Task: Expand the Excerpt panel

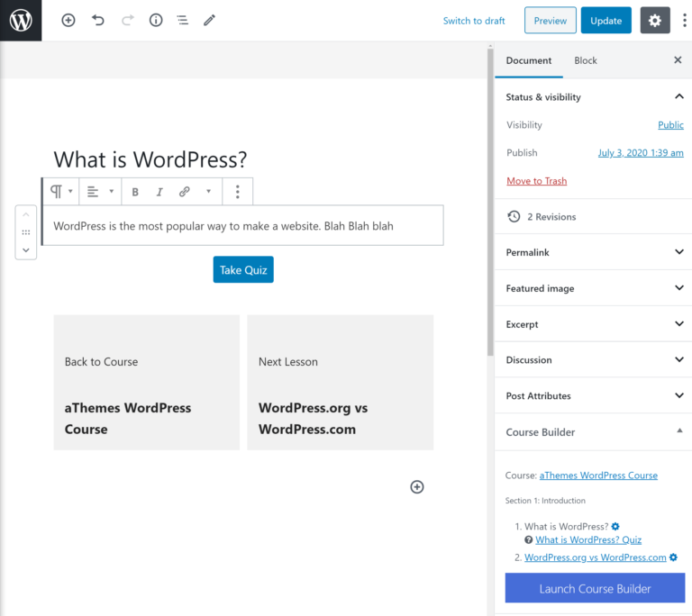Action: coord(594,324)
